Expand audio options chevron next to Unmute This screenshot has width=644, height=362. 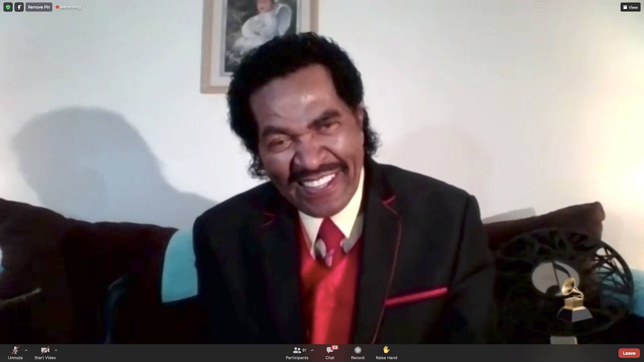pos(26,350)
